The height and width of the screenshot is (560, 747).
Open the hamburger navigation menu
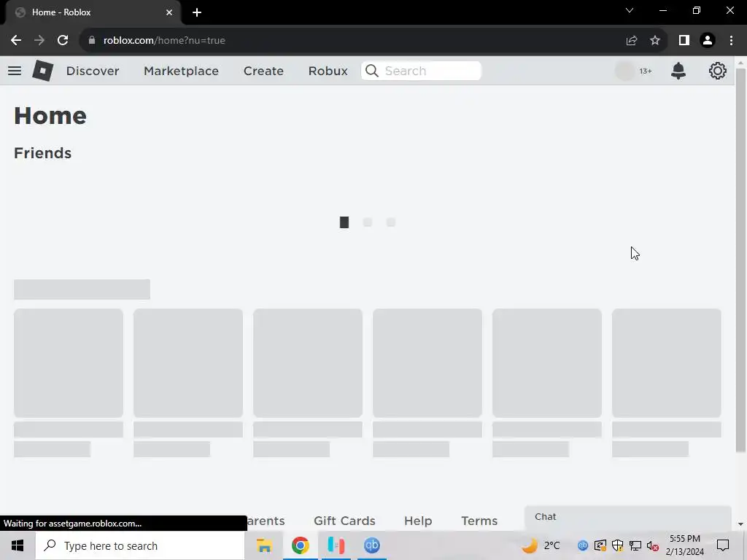tap(15, 71)
